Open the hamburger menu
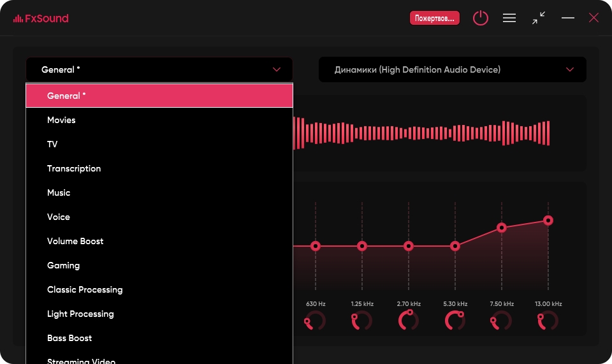The height and width of the screenshot is (364, 612). pos(509,18)
